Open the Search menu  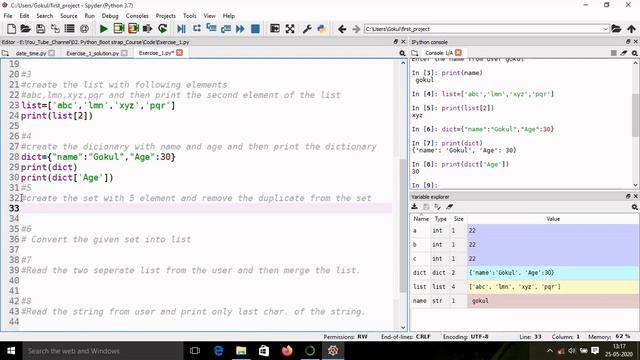[44, 16]
